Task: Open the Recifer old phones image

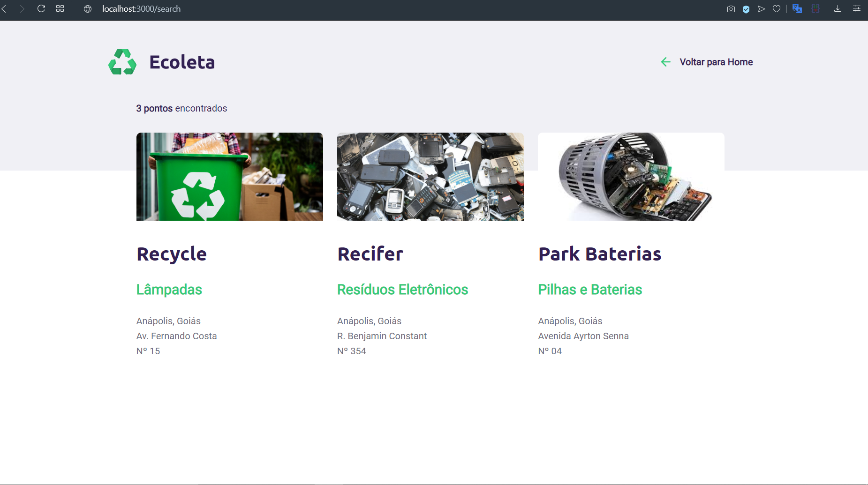Action: (x=430, y=177)
